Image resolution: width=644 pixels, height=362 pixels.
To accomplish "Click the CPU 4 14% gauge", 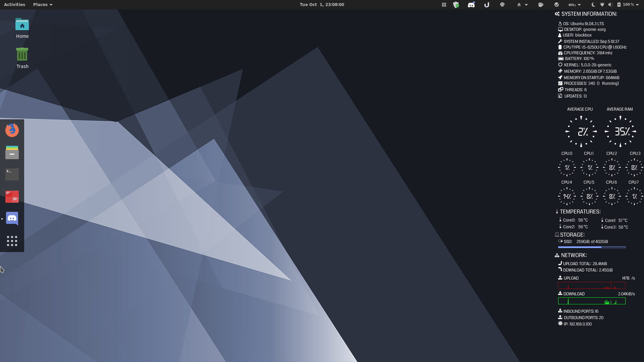I will 567,196.
